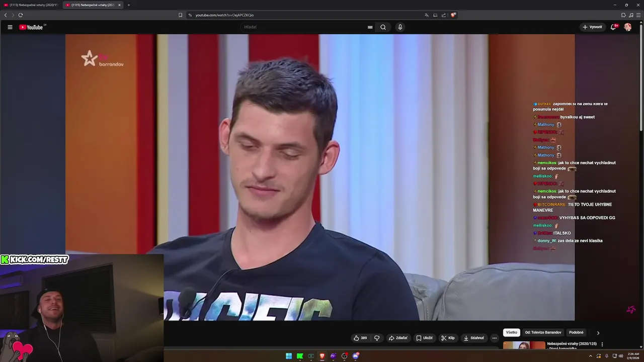Like the video with 389 likes
Viewport: 644px width, 362px height.
coord(360,338)
